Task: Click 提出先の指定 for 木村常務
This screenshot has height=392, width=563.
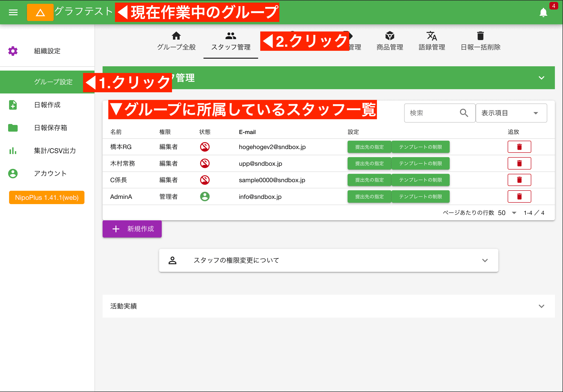Action: [369, 163]
